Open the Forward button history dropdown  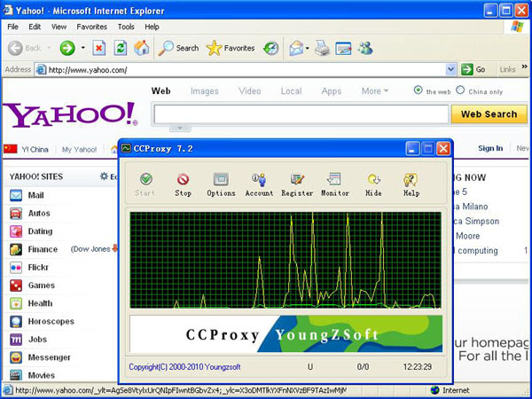pos(82,48)
